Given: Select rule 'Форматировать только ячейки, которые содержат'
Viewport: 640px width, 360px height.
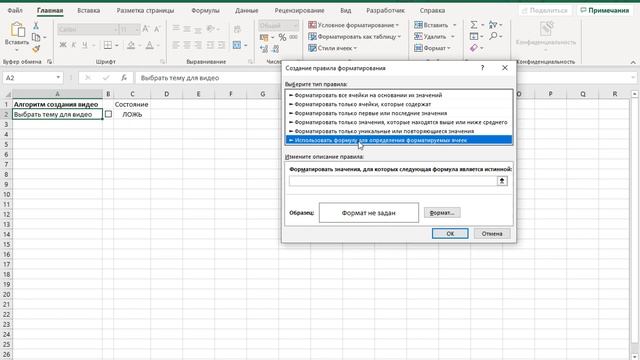Looking at the screenshot, I should pos(399,104).
